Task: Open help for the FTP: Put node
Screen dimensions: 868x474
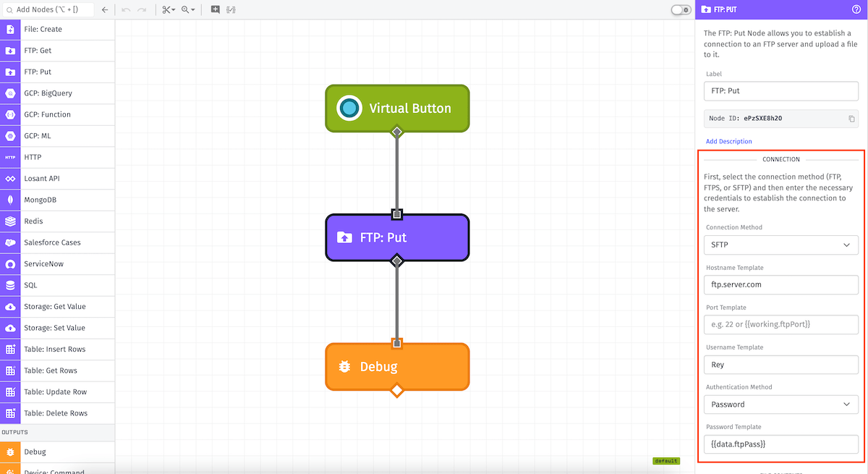Action: pyautogui.click(x=856, y=9)
